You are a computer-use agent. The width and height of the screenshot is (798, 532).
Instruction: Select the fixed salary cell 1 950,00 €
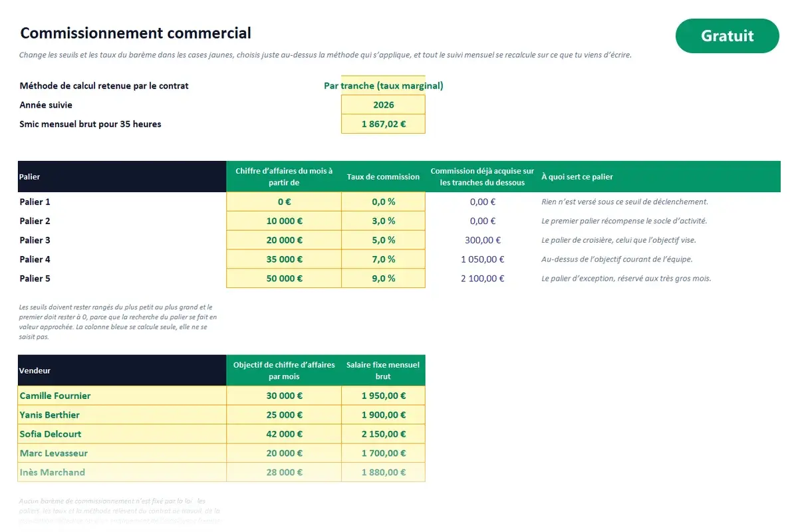tap(383, 396)
